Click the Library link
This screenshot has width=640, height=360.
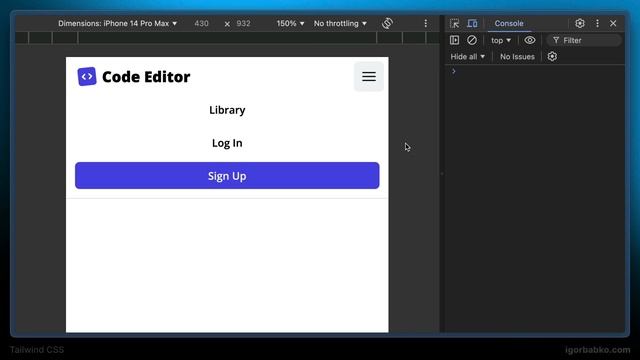click(x=227, y=110)
